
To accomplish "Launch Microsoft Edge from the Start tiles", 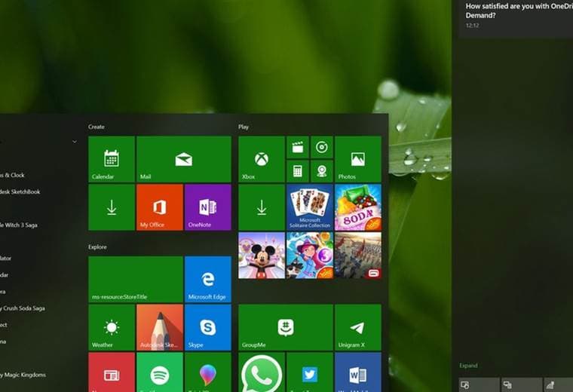I will pyautogui.click(x=207, y=279).
